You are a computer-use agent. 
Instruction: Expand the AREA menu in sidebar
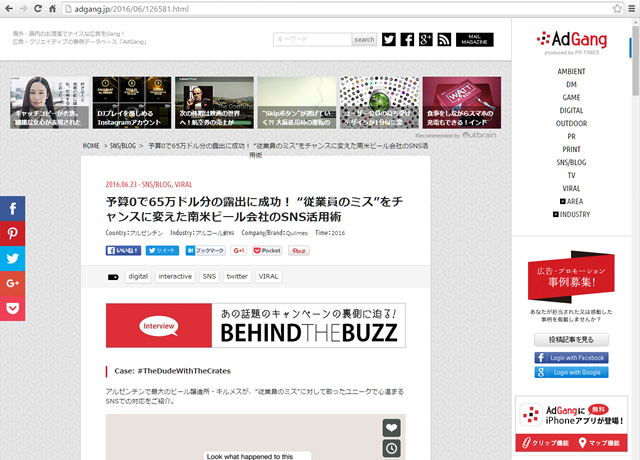(571, 201)
